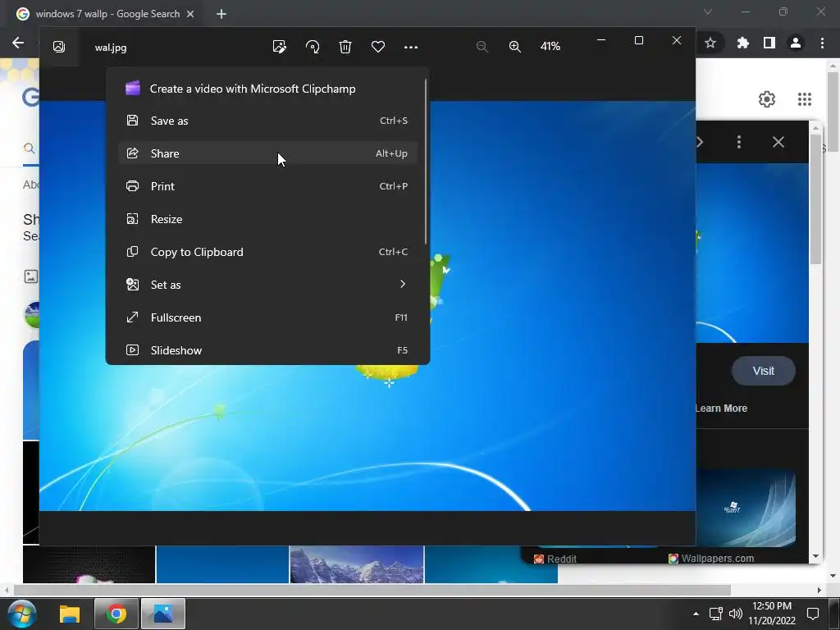Toggle the See more three-dots menu in Photos
The height and width of the screenshot is (630, 840).
pos(411,47)
